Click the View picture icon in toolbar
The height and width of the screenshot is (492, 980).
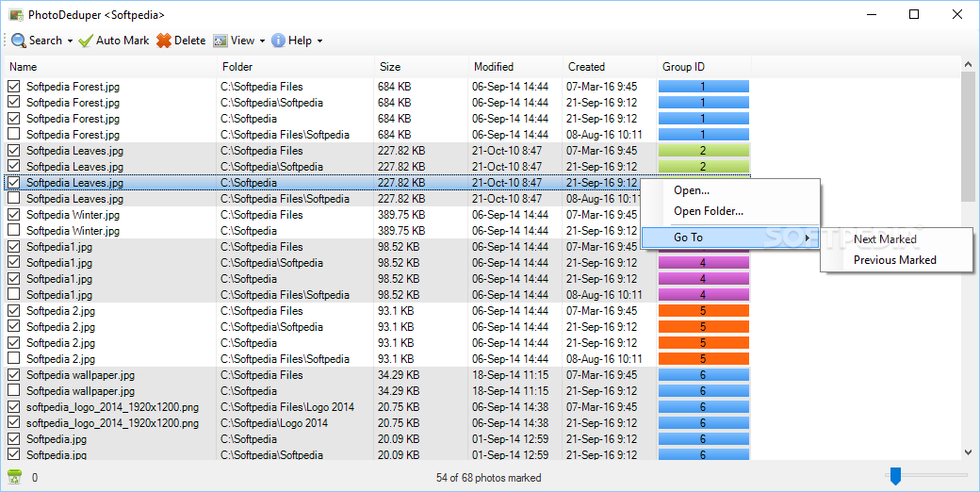tap(220, 41)
